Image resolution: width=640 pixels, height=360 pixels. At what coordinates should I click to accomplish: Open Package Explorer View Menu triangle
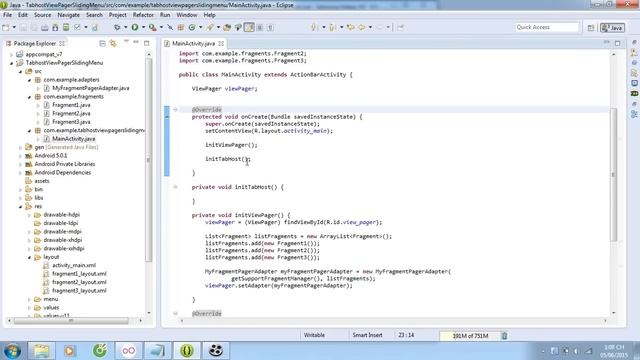[126, 42]
